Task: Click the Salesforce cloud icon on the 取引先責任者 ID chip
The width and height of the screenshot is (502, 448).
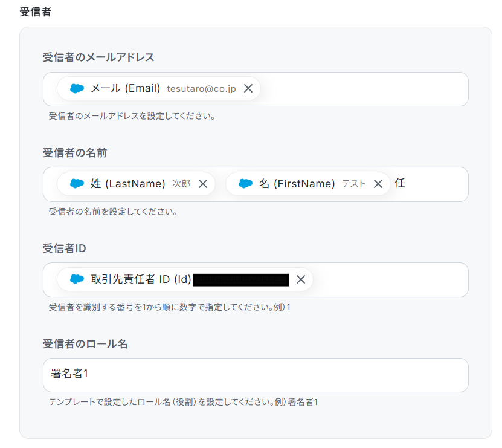Action: [x=77, y=279]
